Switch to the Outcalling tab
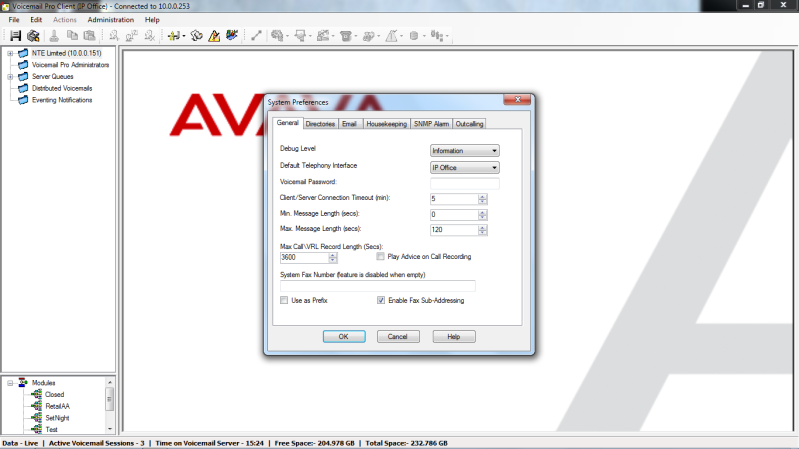 (x=469, y=124)
